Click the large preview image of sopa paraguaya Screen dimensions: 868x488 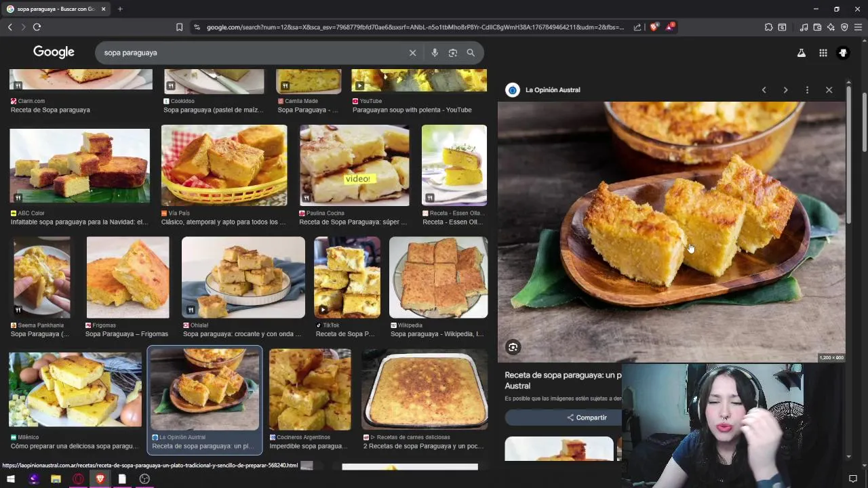(671, 232)
